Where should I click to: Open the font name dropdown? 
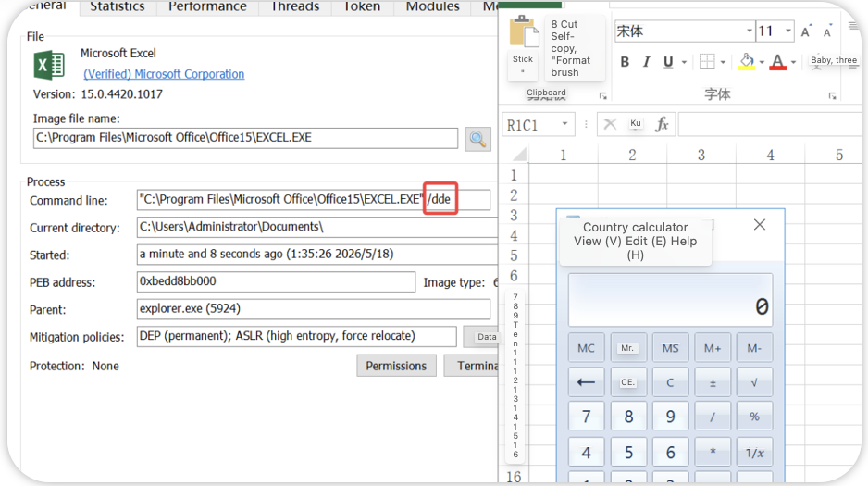click(749, 31)
